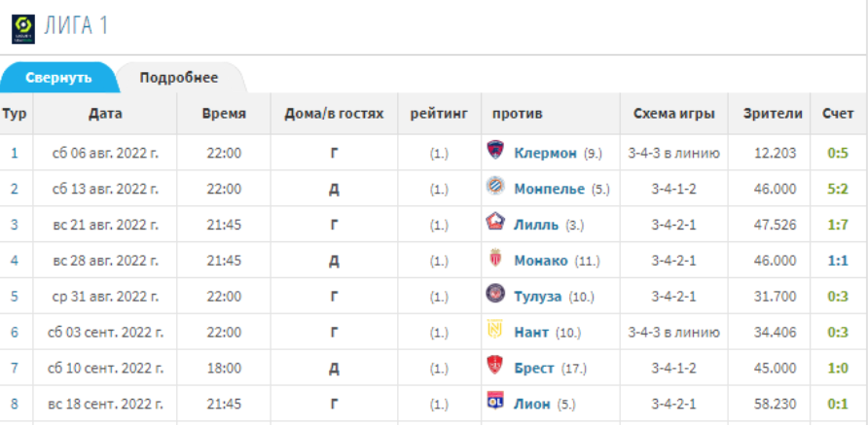Open the Лига 1 heading link
868x426 pixels.
tap(76, 26)
